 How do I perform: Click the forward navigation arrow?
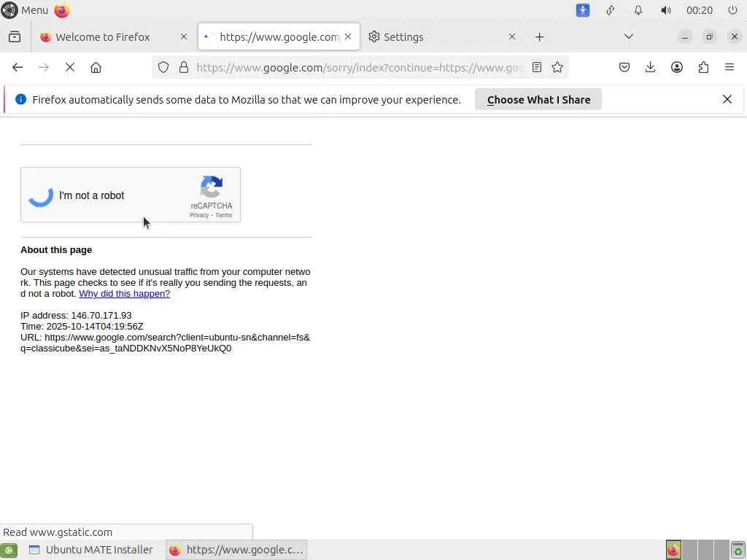point(43,68)
